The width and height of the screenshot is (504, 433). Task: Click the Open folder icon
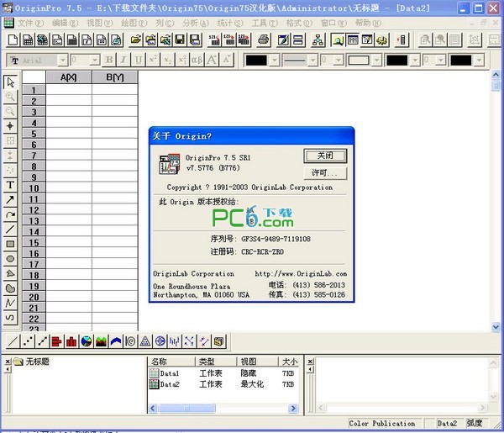pyautogui.click(x=136, y=40)
